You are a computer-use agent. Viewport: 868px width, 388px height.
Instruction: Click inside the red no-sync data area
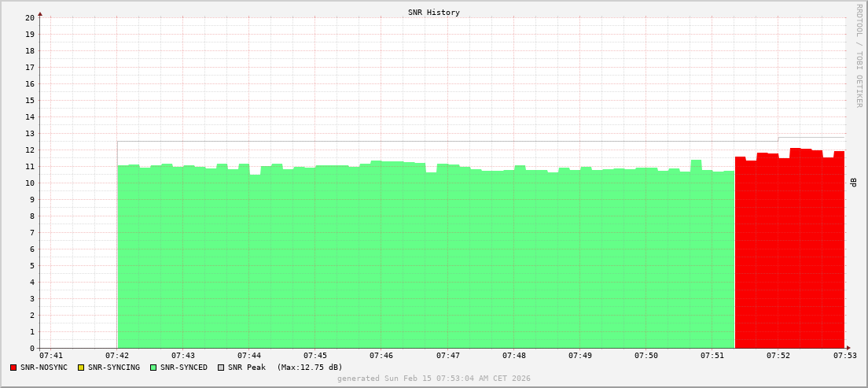click(789, 252)
